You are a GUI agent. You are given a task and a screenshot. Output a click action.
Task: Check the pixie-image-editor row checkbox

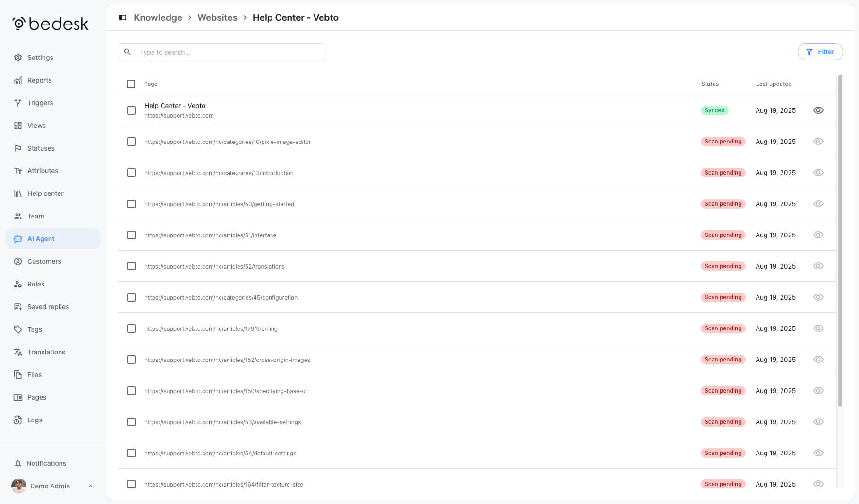click(x=131, y=142)
